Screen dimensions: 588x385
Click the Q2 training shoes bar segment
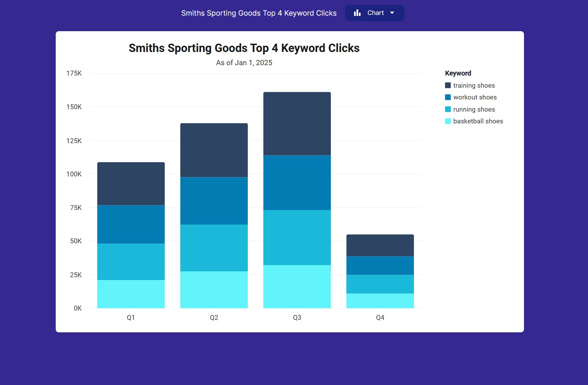coord(214,150)
